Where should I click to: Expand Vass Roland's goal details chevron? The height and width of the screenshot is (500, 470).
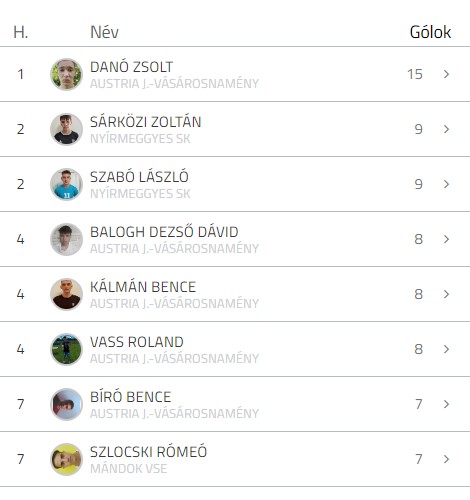[447, 349]
